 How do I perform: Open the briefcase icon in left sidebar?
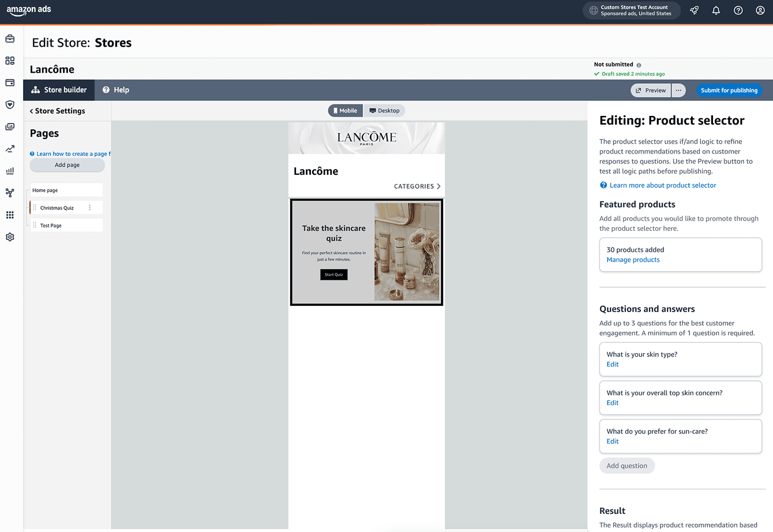point(10,39)
